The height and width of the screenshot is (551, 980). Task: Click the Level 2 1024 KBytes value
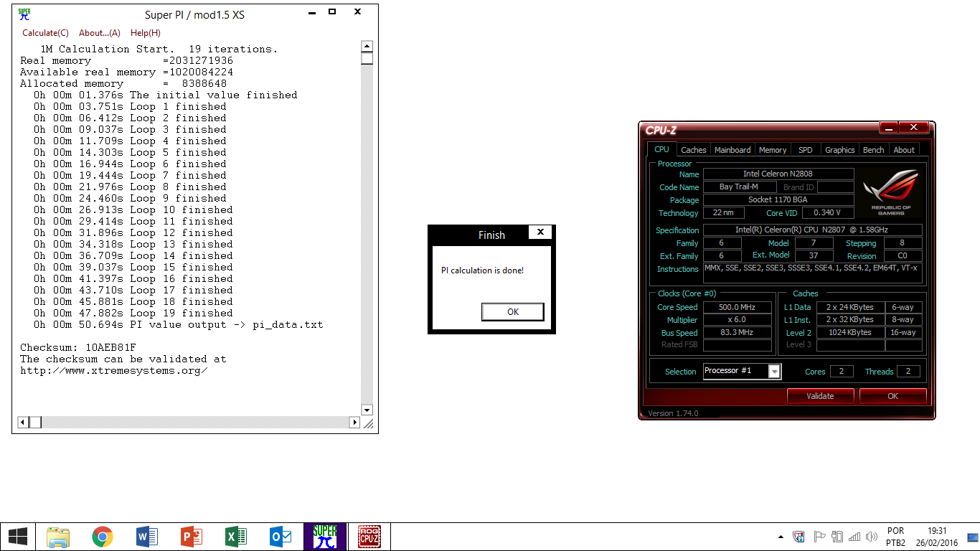(x=849, y=333)
